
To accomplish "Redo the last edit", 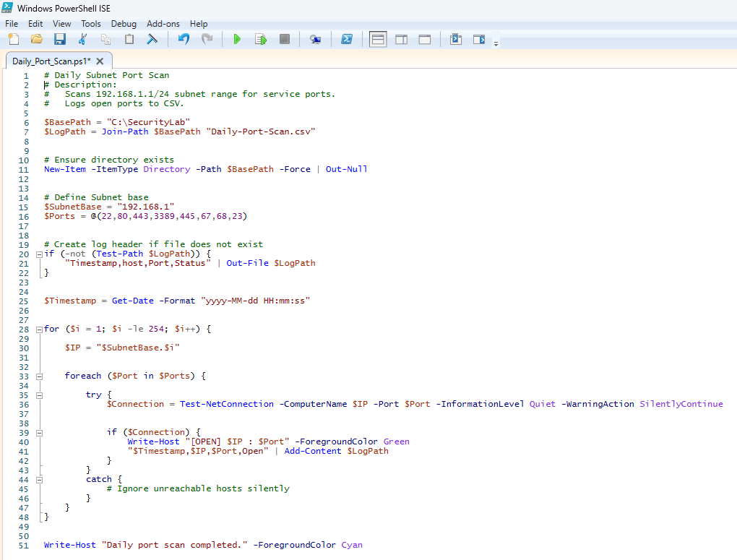I will (208, 39).
